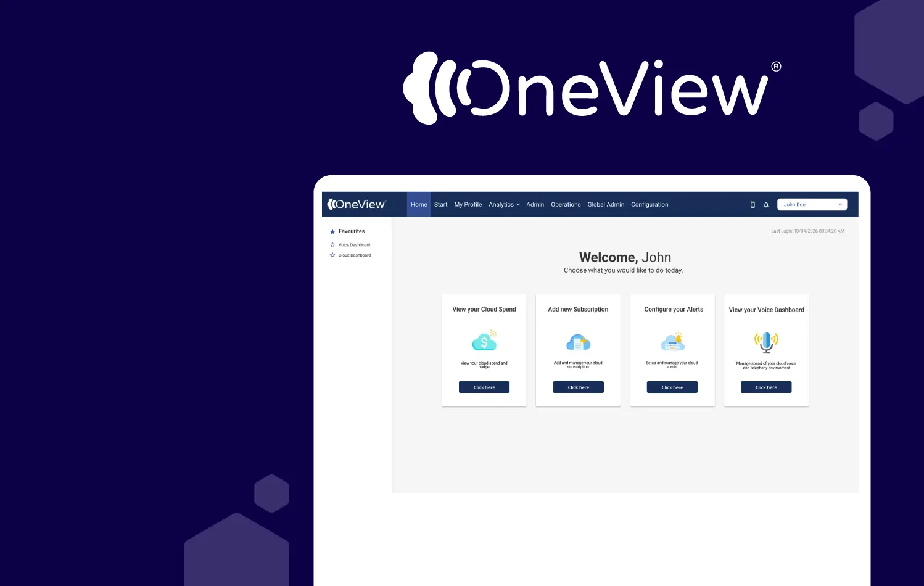Open the notification bell icon

(x=766, y=205)
